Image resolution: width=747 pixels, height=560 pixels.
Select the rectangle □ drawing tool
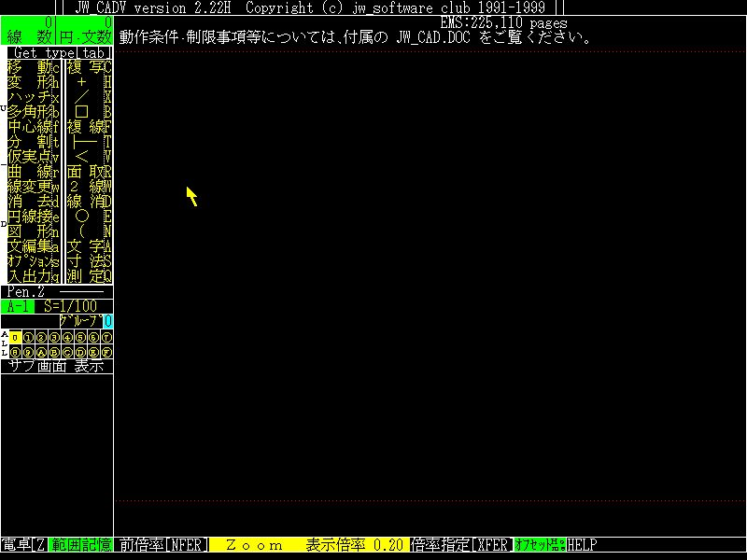[89, 112]
